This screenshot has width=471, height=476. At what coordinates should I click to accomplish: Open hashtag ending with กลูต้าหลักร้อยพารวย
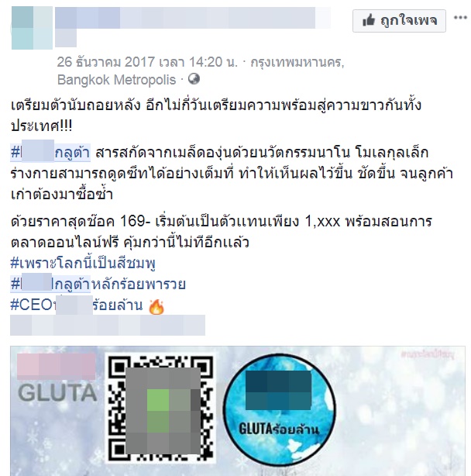pos(98,285)
